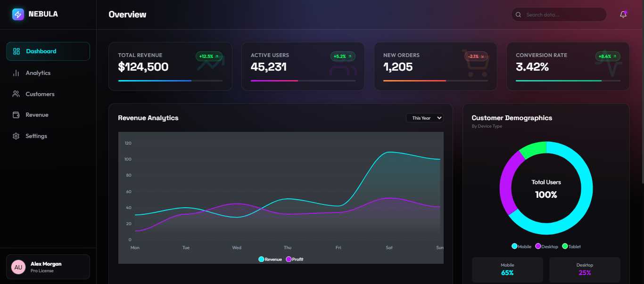Select the Revenue wallet icon

point(17,114)
